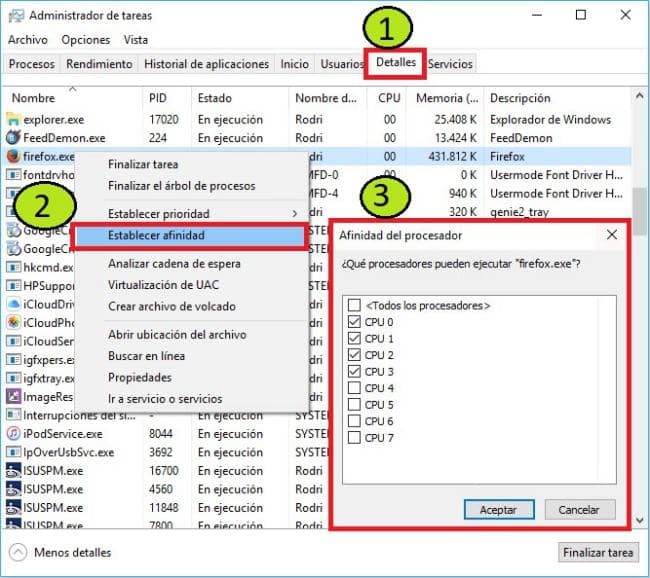The height and width of the screenshot is (578, 650).
Task: Uncheck the CPU 2 checkbox
Action: pos(354,355)
